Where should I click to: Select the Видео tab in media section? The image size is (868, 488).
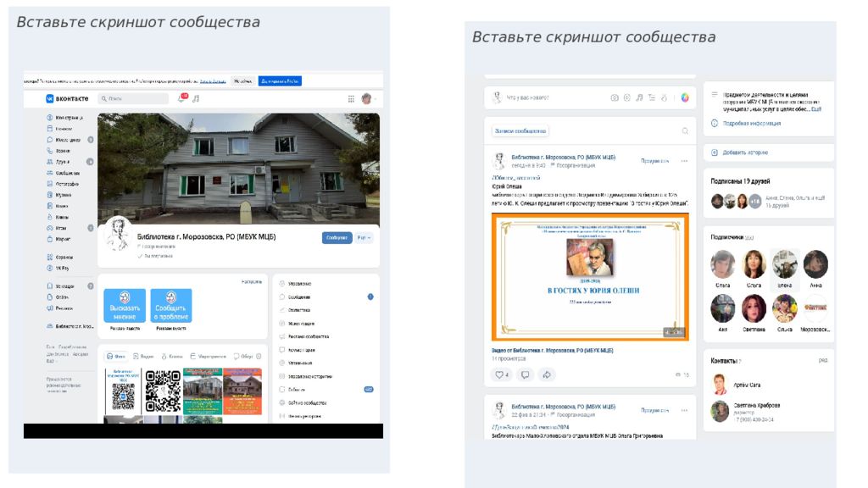point(143,357)
